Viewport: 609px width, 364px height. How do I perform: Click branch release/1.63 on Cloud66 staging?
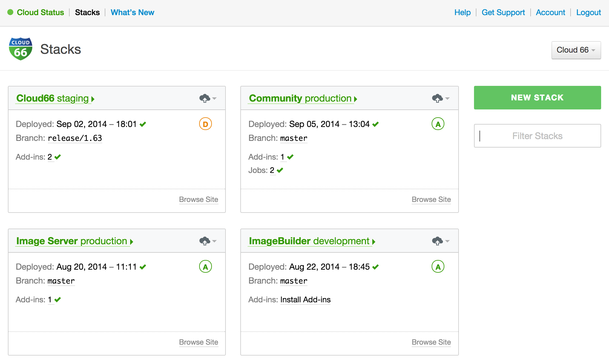(x=75, y=138)
